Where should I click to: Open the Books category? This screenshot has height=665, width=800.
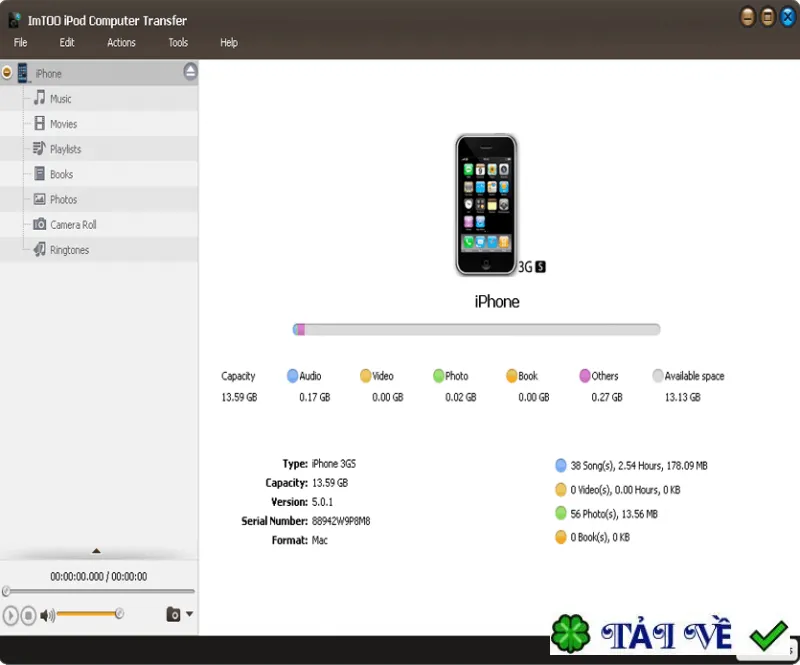point(99,174)
